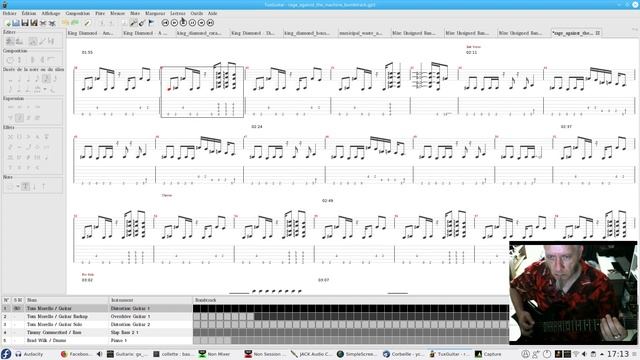Toggle the dotted note duration

tap(19, 89)
